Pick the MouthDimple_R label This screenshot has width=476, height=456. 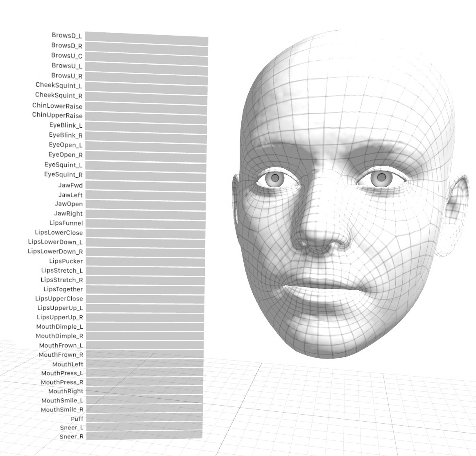(x=59, y=336)
